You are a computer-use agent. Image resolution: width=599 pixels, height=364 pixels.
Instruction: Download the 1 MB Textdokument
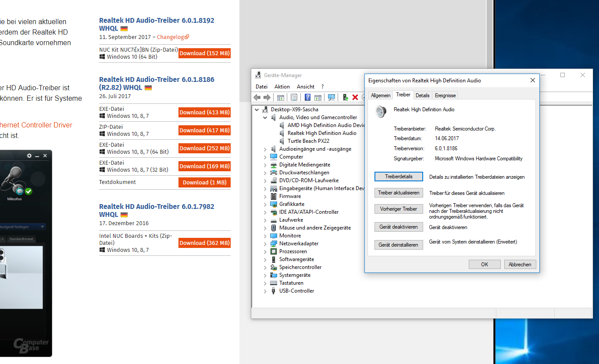click(204, 182)
